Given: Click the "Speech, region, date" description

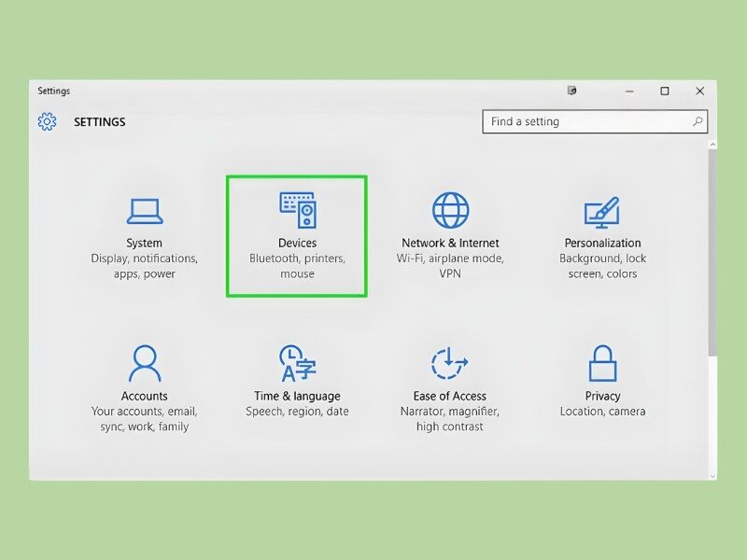Looking at the screenshot, I should coord(297,412).
